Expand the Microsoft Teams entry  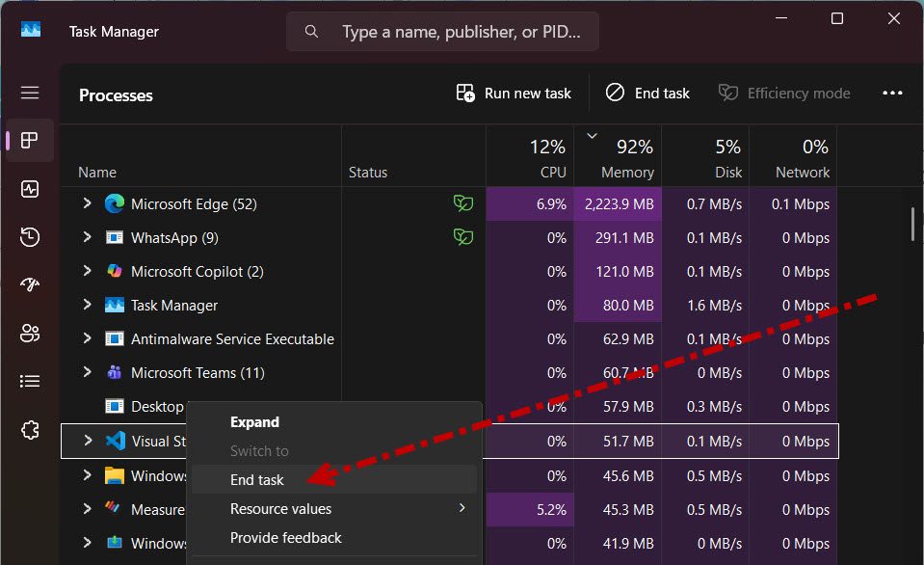86,372
